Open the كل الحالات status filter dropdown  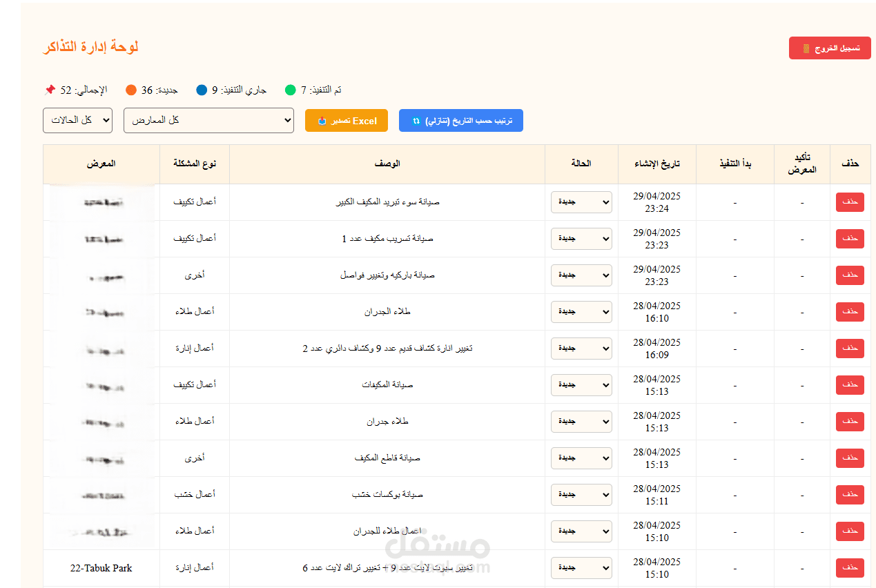pyautogui.click(x=77, y=120)
